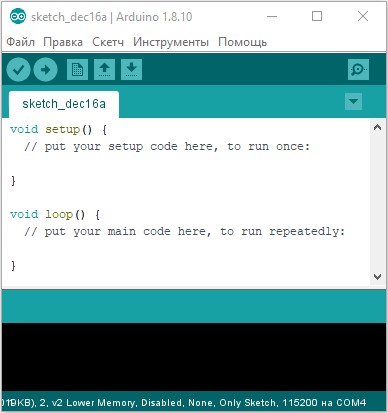
Task: Open a sketch with the up-arrow icon
Action: (x=104, y=70)
